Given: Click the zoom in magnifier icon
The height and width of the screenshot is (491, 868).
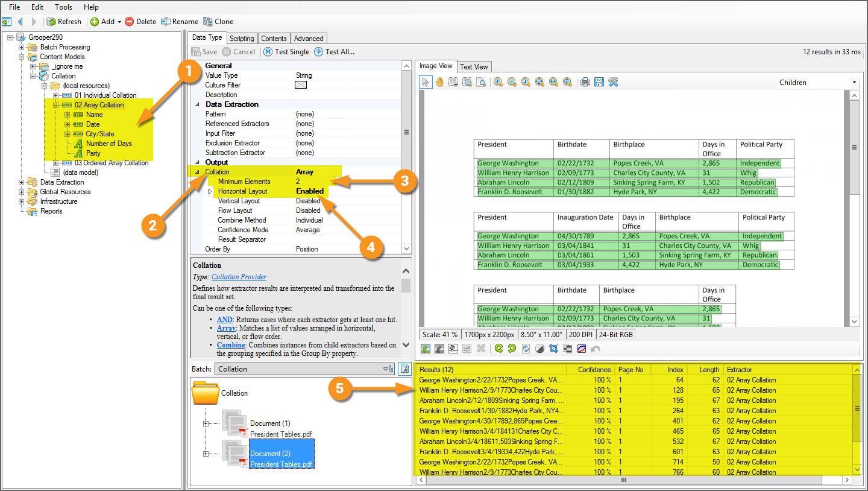Looking at the screenshot, I should tap(498, 82).
